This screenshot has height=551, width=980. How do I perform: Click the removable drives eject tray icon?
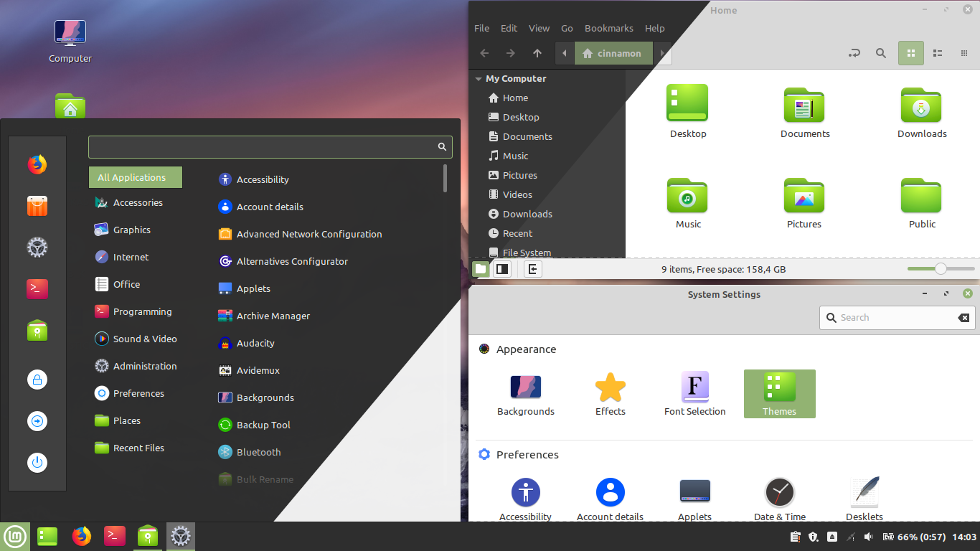pyautogui.click(x=832, y=537)
